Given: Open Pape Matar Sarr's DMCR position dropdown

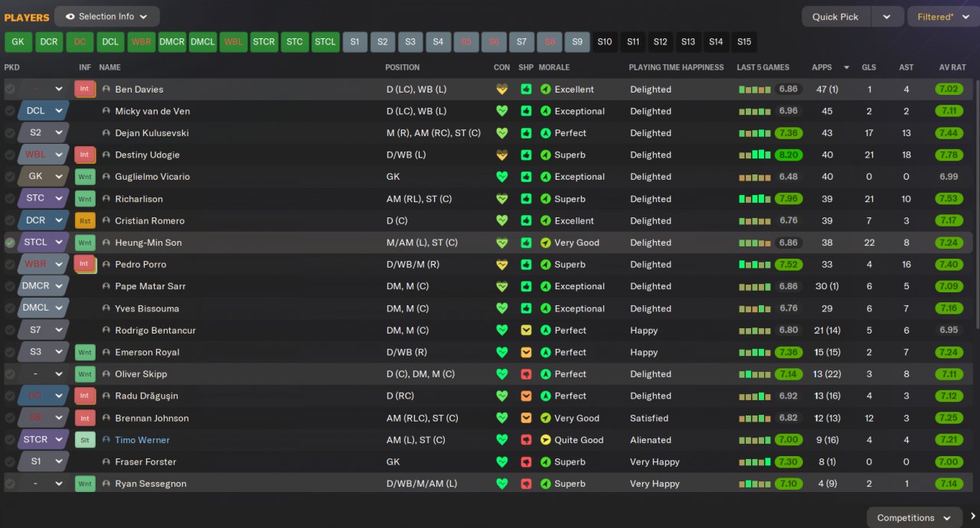Looking at the screenshot, I should (x=42, y=286).
